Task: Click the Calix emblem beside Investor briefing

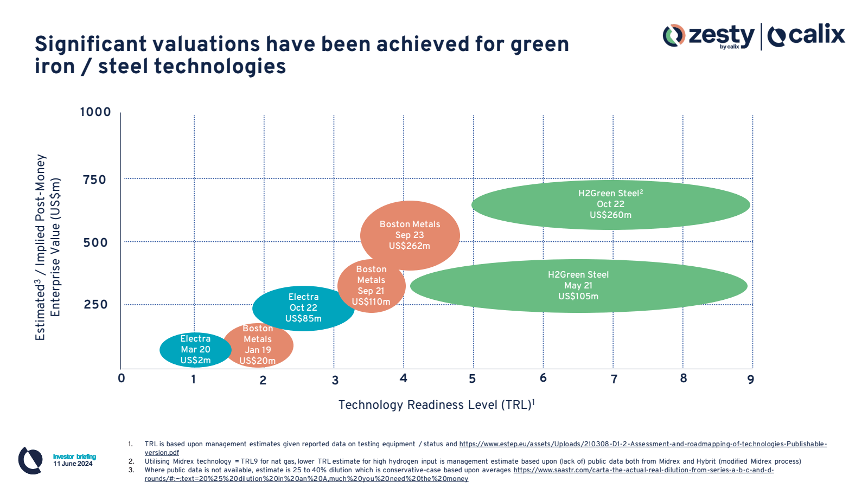Action: coord(30,460)
